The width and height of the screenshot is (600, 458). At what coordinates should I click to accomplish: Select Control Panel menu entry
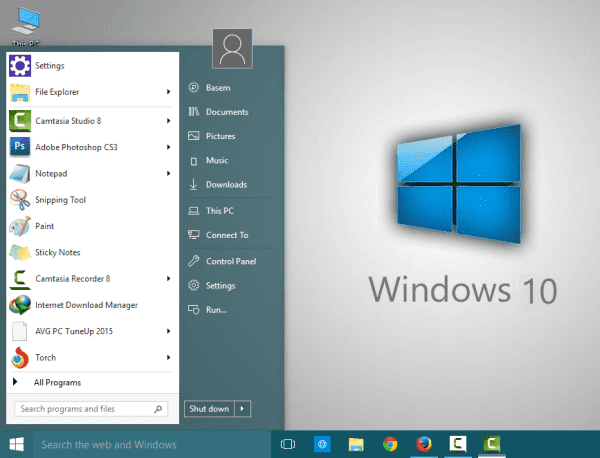pos(231,261)
